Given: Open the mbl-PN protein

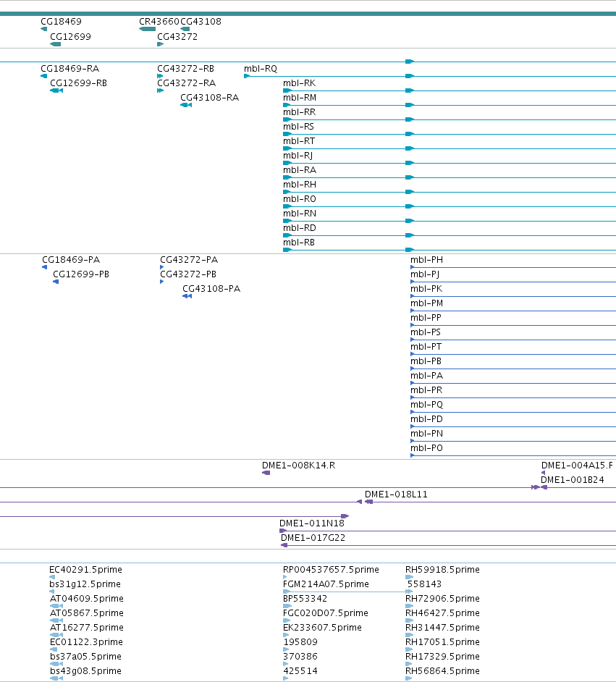Looking at the screenshot, I should pos(426,434).
